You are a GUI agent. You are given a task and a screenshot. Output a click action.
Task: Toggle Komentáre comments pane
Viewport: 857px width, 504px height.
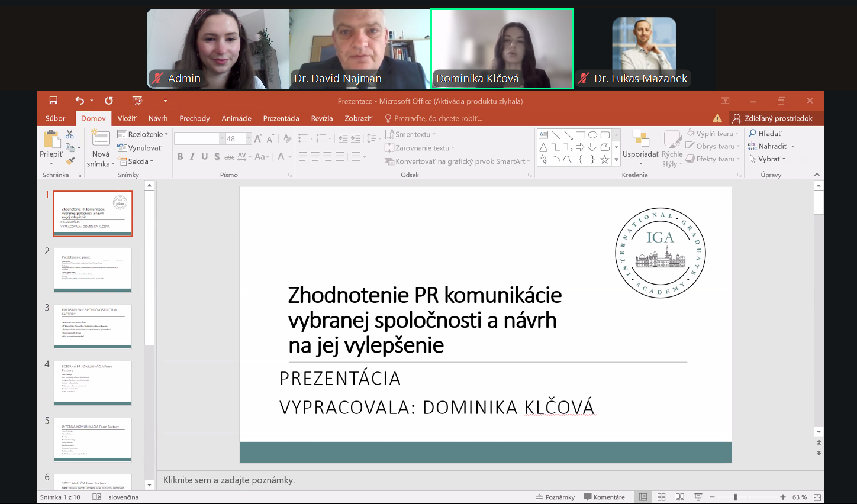[604, 497]
